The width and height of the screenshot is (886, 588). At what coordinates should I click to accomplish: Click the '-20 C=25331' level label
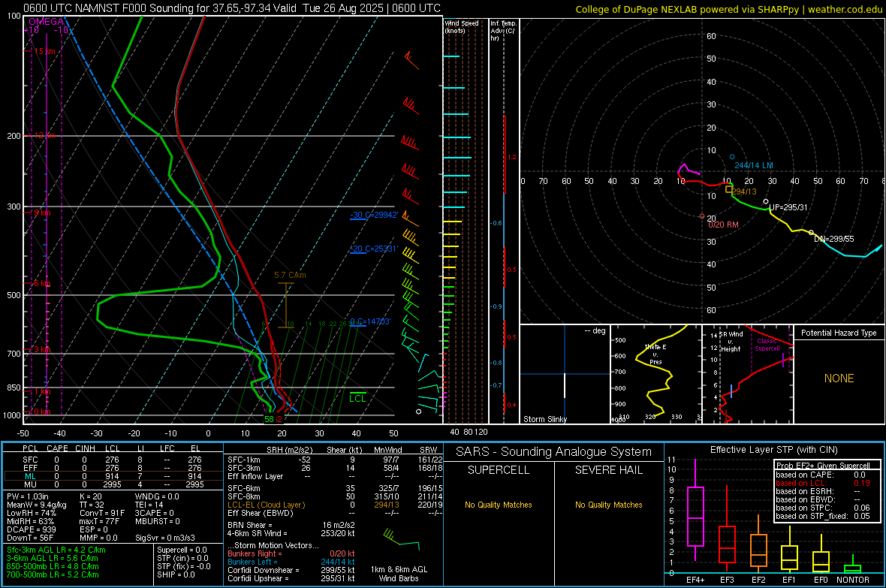point(374,249)
